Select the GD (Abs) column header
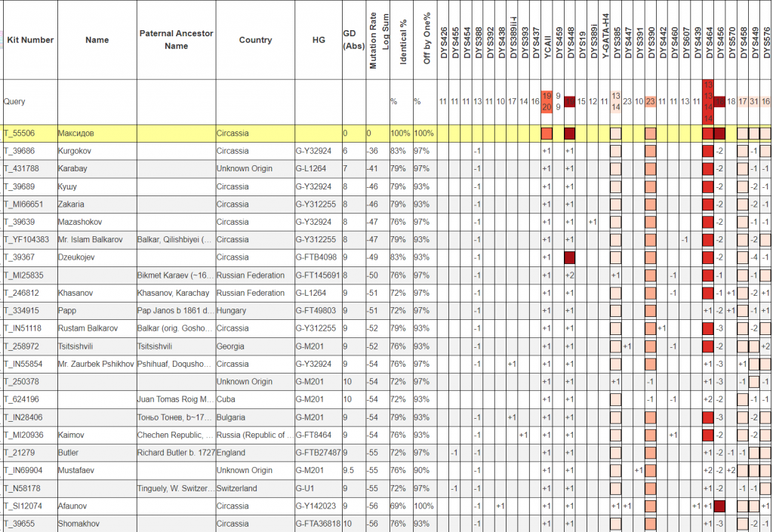The image size is (773, 532). point(353,40)
